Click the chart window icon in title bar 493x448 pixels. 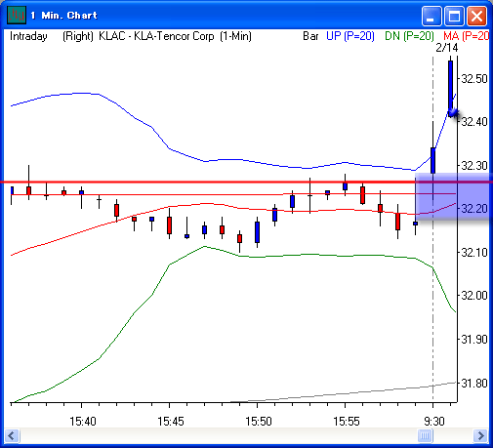coord(16,15)
